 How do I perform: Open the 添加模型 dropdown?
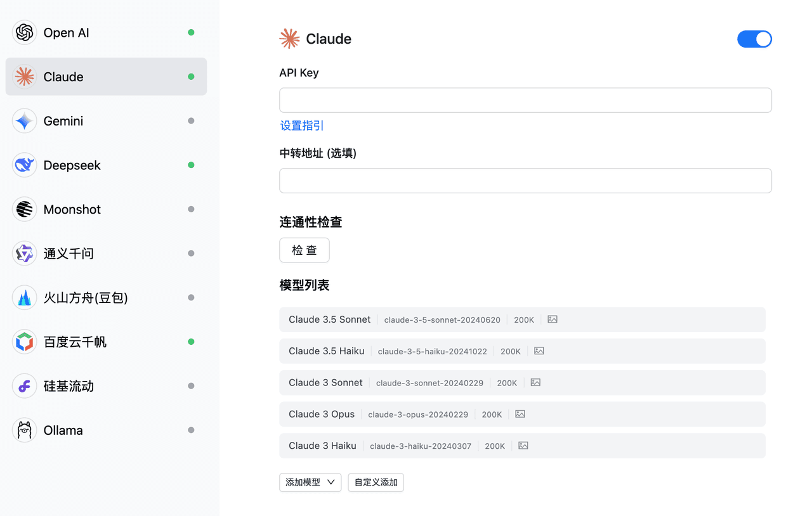coord(310,482)
